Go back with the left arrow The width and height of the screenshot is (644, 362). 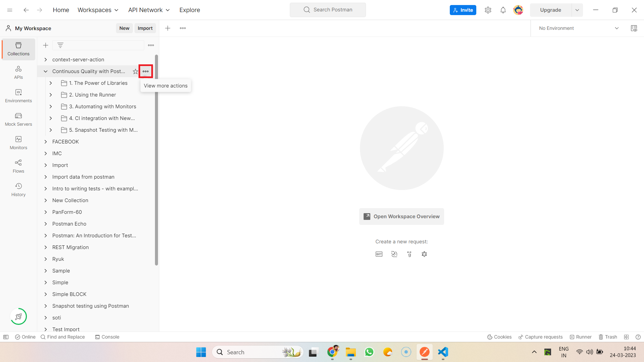tap(26, 10)
